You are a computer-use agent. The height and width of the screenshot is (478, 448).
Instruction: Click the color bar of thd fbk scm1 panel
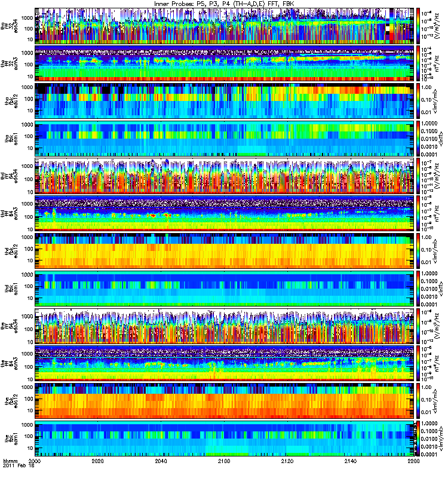tap(418, 289)
